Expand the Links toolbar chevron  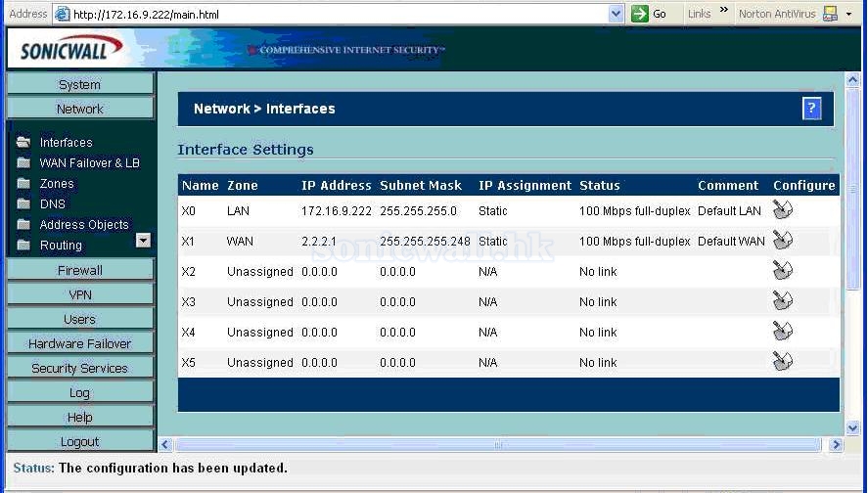tap(724, 11)
